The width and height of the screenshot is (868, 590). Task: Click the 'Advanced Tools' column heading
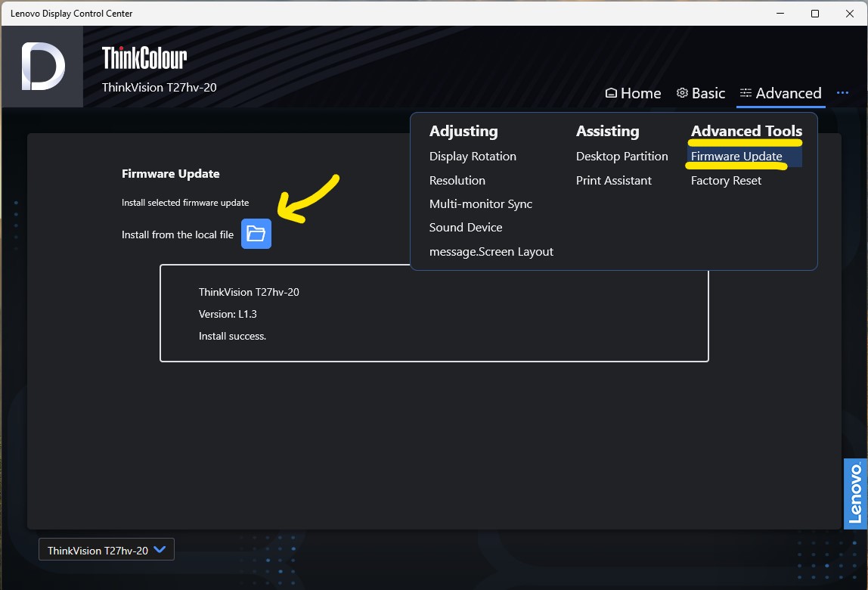coord(746,131)
